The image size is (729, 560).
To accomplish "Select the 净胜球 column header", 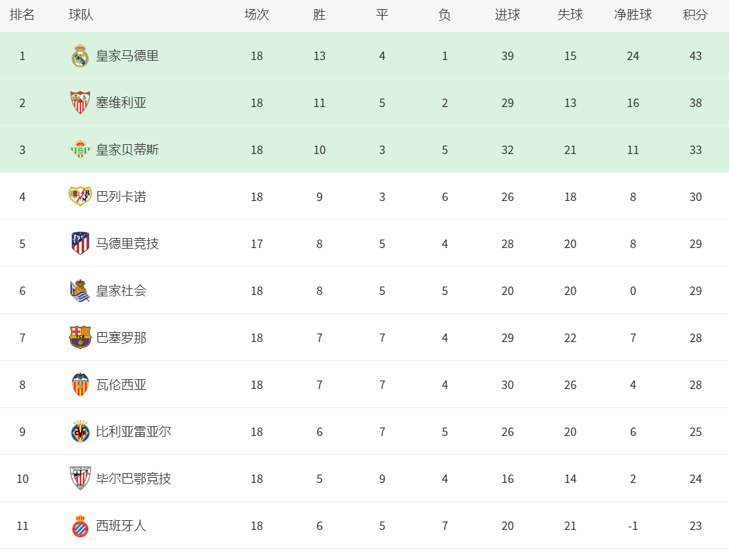I will point(633,15).
